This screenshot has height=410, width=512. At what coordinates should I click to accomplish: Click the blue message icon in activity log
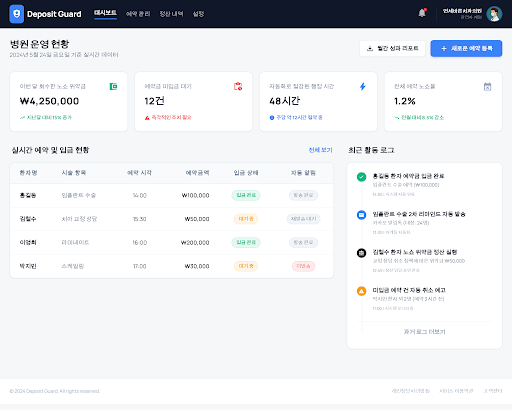point(361,215)
